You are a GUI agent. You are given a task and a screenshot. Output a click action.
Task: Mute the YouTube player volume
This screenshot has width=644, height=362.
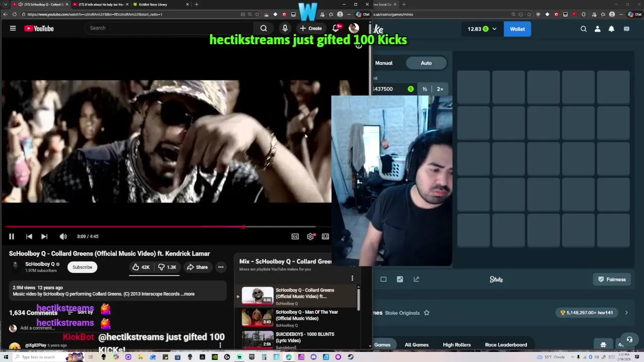point(63,236)
